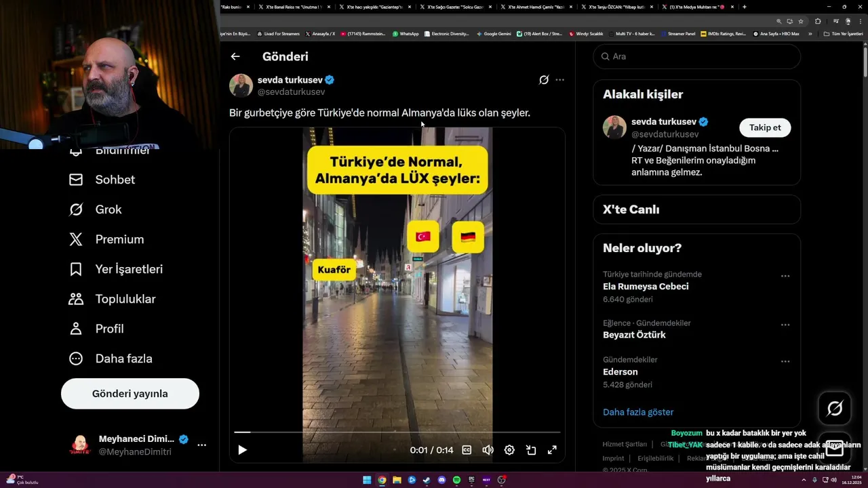Open Premium in the sidebar
This screenshot has height=488, width=868.
tap(106, 239)
